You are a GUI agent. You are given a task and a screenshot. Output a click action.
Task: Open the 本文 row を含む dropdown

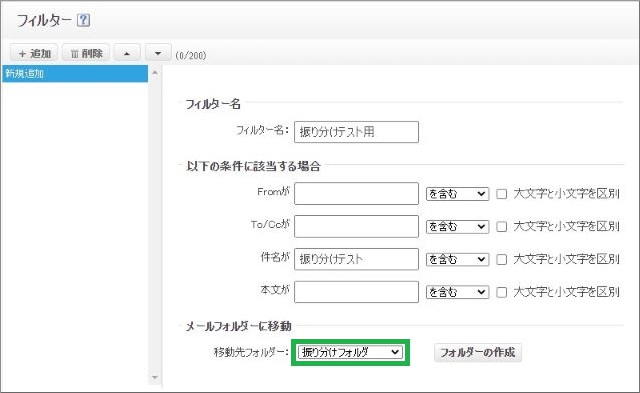(458, 292)
